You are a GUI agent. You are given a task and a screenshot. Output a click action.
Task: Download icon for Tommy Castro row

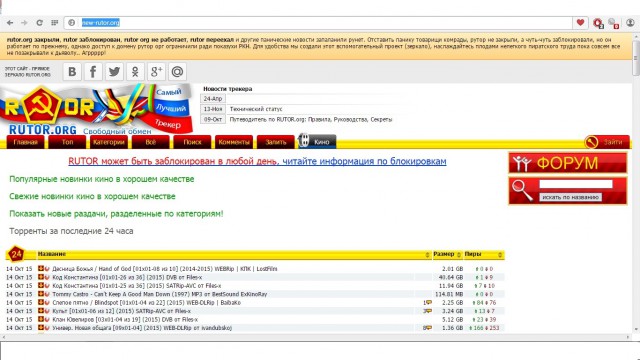pyautogui.click(x=41, y=294)
